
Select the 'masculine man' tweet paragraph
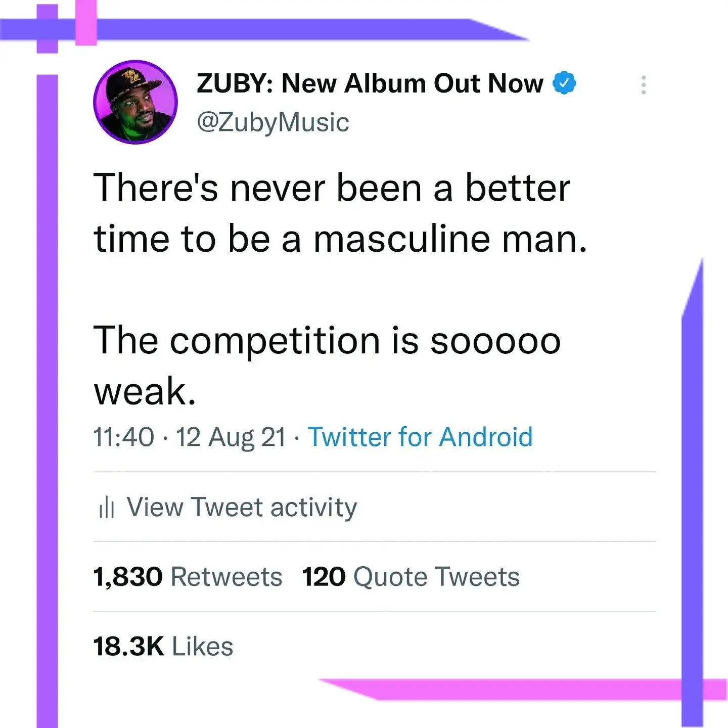coord(340,212)
